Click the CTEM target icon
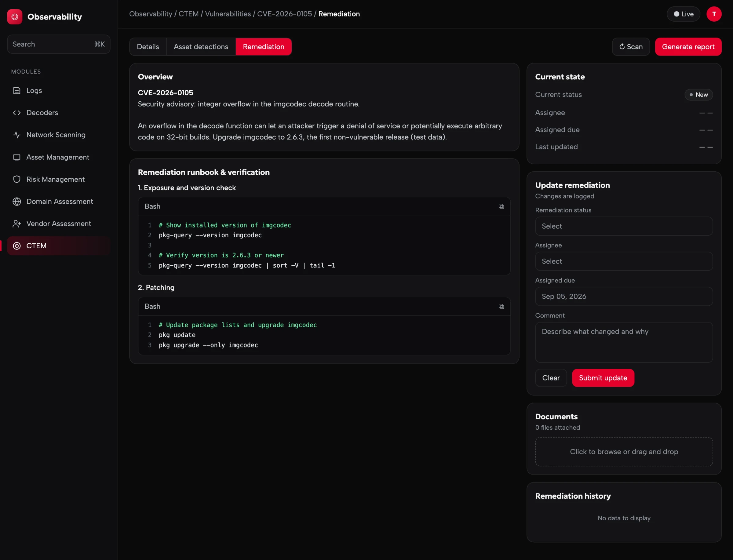Image resolution: width=733 pixels, height=560 pixels. click(x=17, y=246)
